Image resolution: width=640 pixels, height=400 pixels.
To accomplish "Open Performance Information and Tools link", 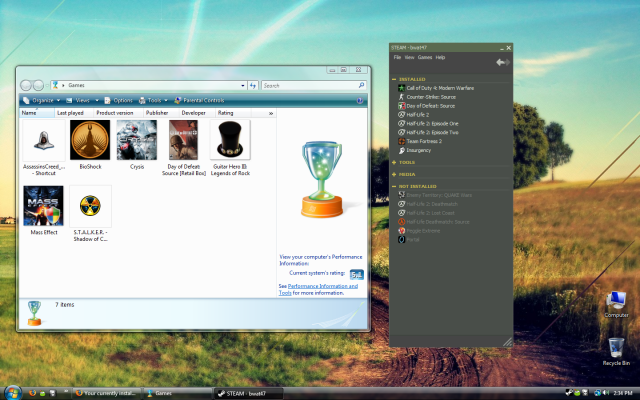I will pyautogui.click(x=318, y=289).
